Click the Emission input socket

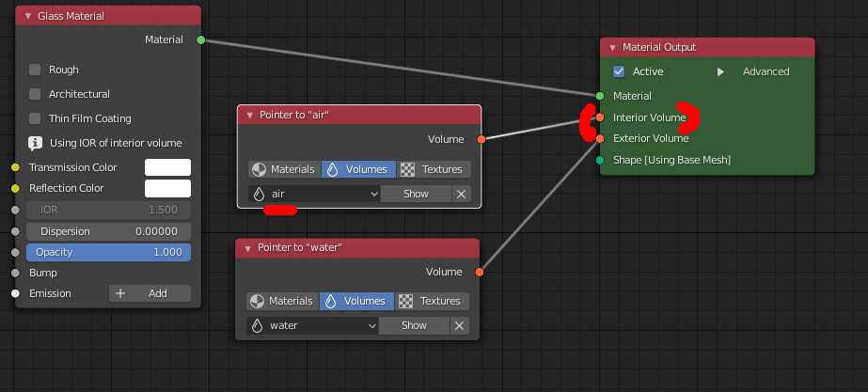point(15,293)
